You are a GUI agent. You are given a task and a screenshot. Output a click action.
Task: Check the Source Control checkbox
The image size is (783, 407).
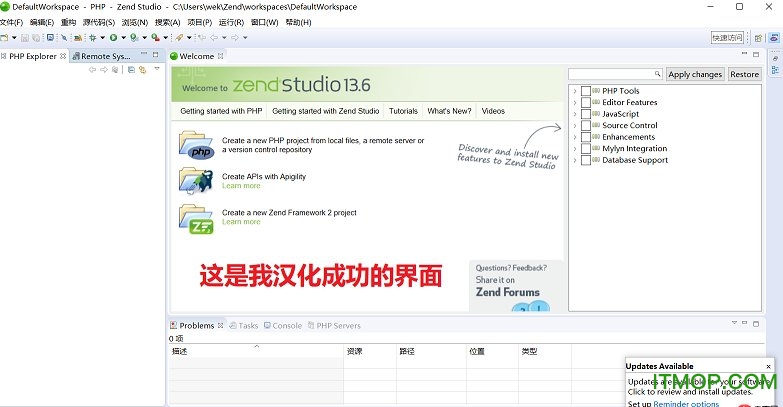(586, 125)
